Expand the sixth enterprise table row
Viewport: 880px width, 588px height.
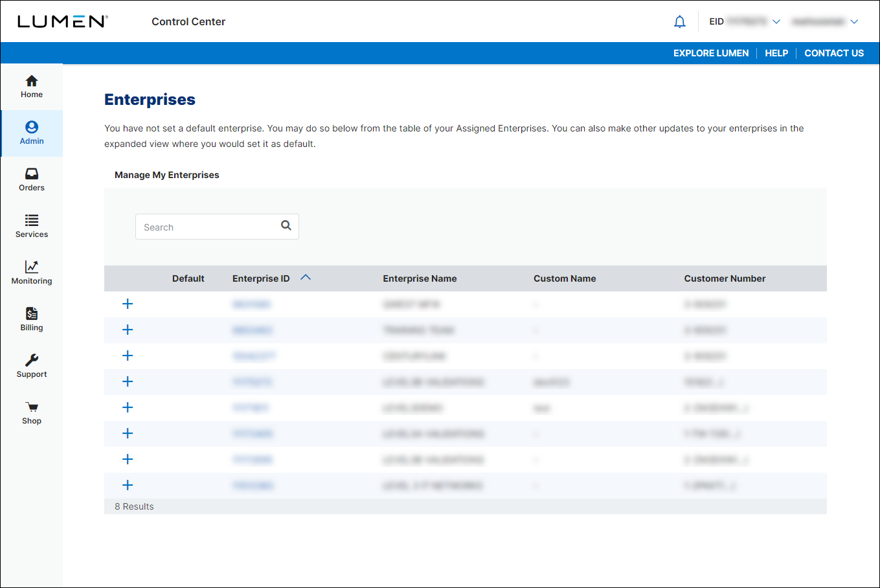coord(128,433)
